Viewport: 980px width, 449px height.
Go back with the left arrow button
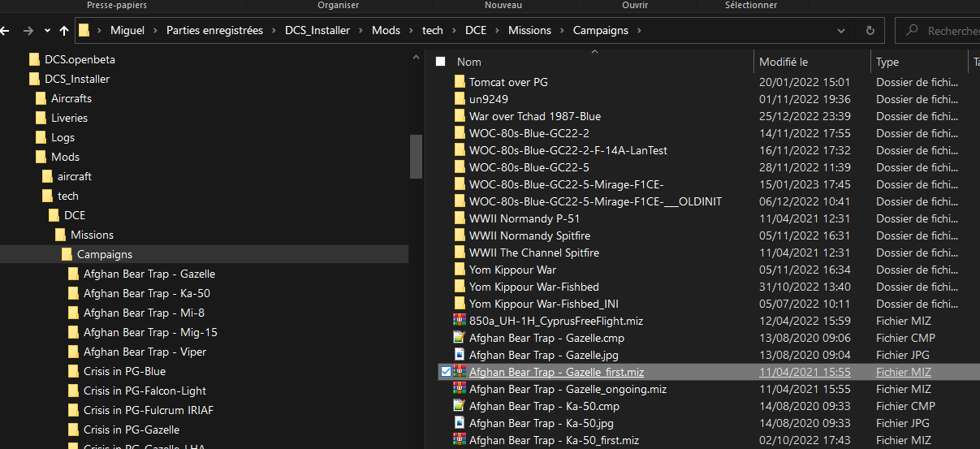tap(5, 31)
